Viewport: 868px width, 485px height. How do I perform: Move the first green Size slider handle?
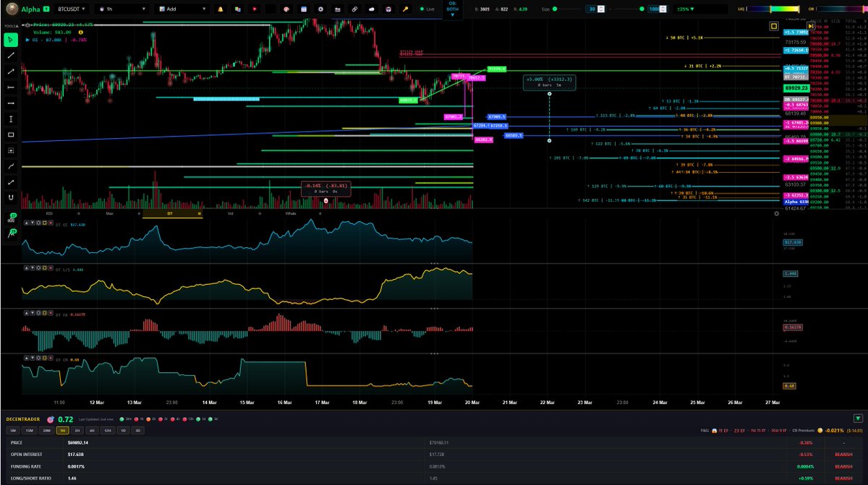coord(555,9)
